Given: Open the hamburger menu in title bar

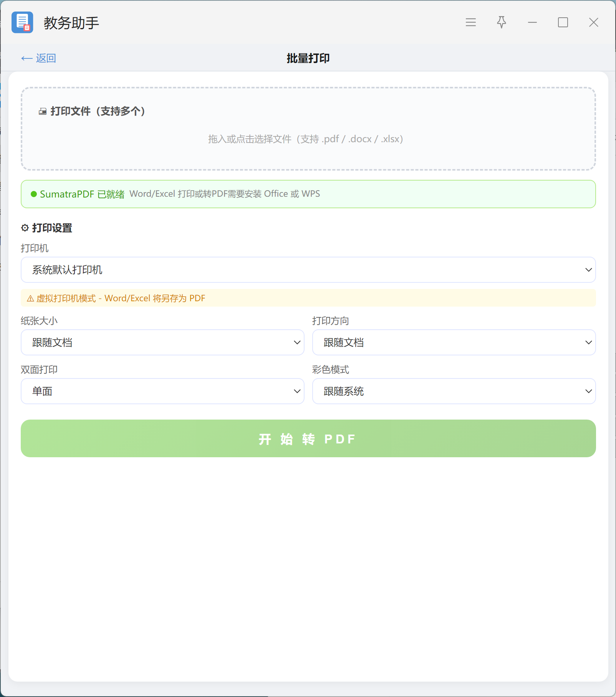Looking at the screenshot, I should point(471,22).
